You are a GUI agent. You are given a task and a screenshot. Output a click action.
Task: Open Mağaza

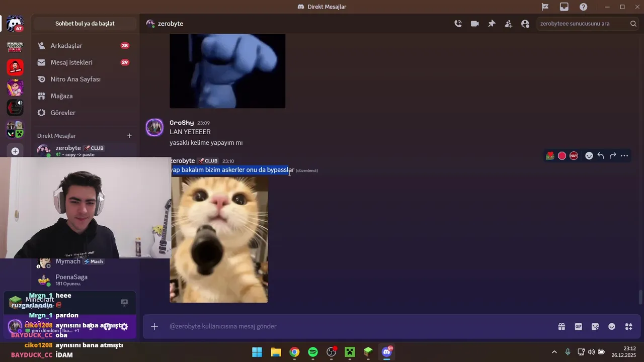point(85,96)
